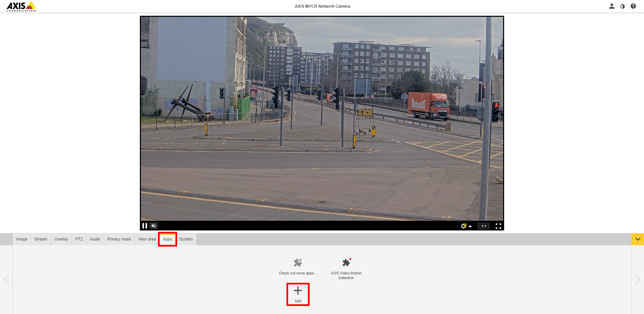
Task: Open the Privacy mask tab
Action: [x=119, y=239]
